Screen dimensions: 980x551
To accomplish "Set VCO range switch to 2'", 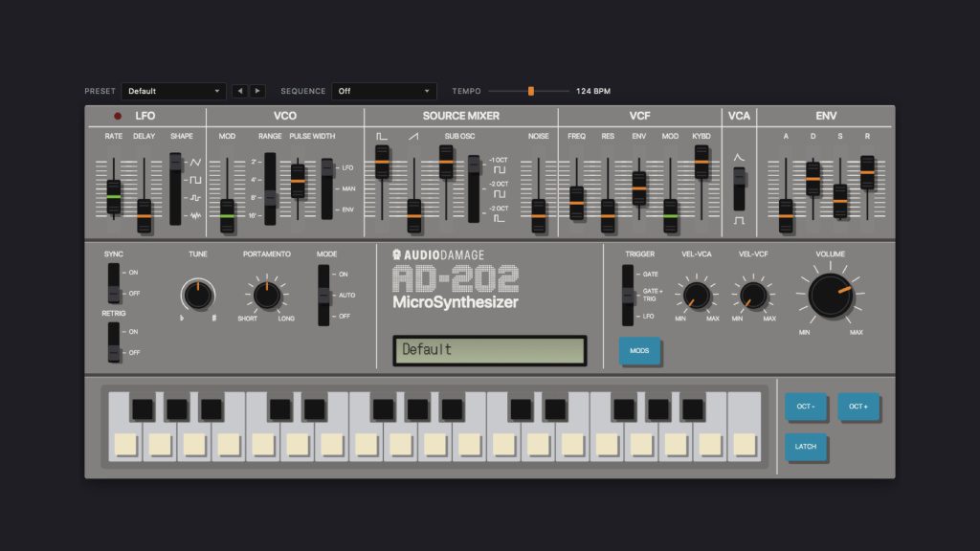I will [255, 162].
